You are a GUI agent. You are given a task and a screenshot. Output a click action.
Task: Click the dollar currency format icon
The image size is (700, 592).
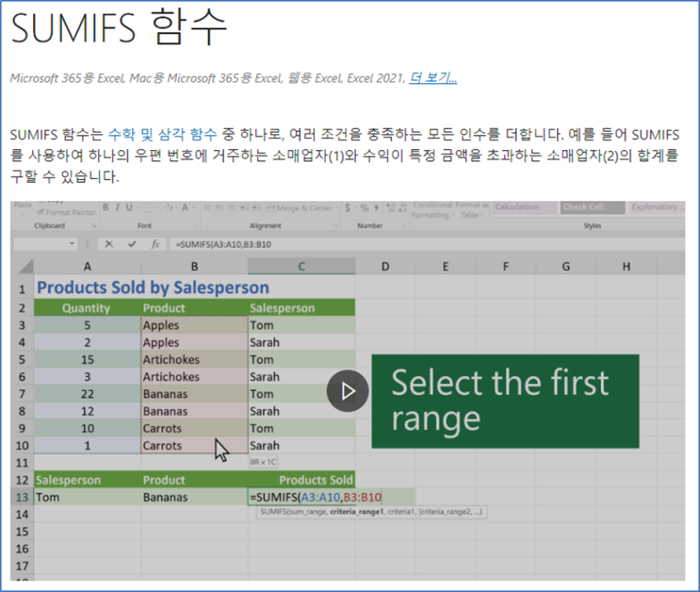348,207
